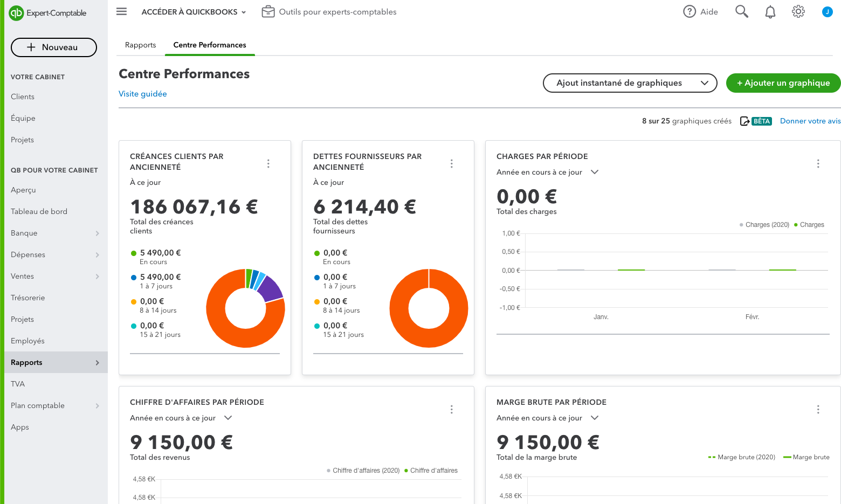This screenshot has width=841, height=504.
Task: Open options menu for Chiffre d'affaires card
Action: pos(452,409)
